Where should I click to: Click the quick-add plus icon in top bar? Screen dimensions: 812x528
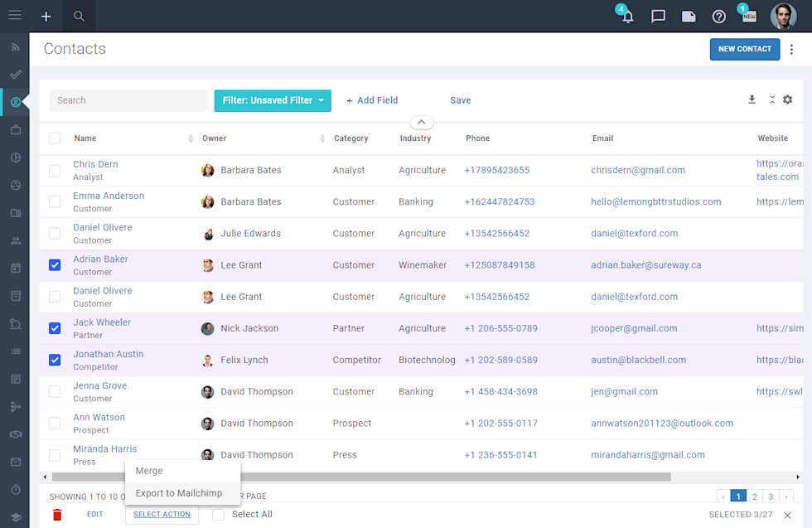[46, 17]
